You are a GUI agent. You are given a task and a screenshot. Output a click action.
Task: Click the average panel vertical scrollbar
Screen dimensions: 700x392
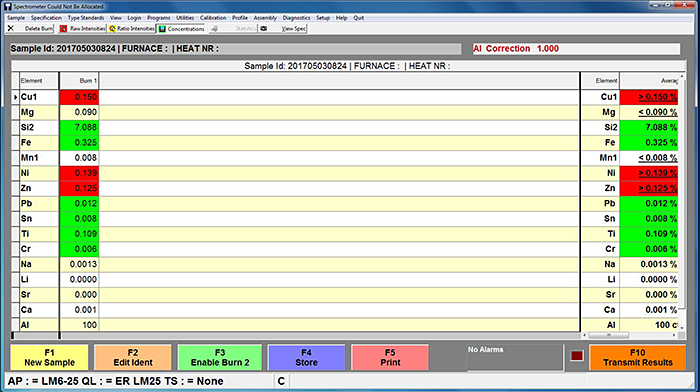(x=682, y=202)
